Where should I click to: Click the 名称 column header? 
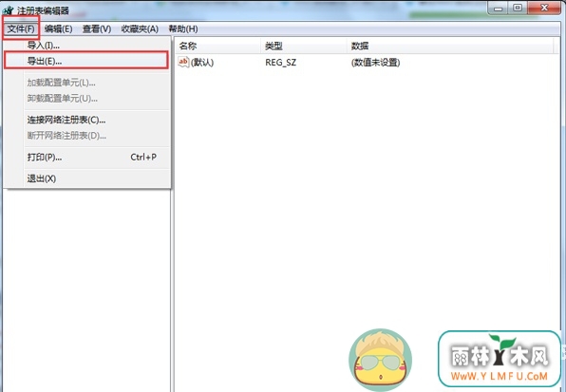217,46
